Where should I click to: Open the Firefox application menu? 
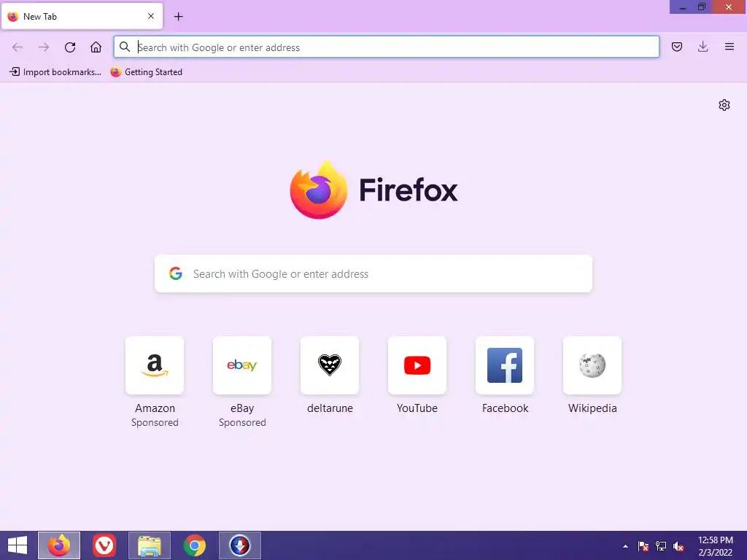pyautogui.click(x=729, y=47)
